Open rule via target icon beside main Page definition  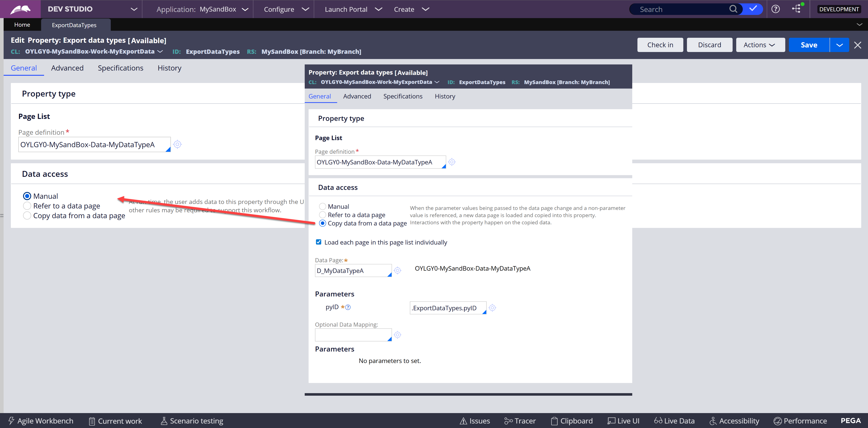pos(177,144)
